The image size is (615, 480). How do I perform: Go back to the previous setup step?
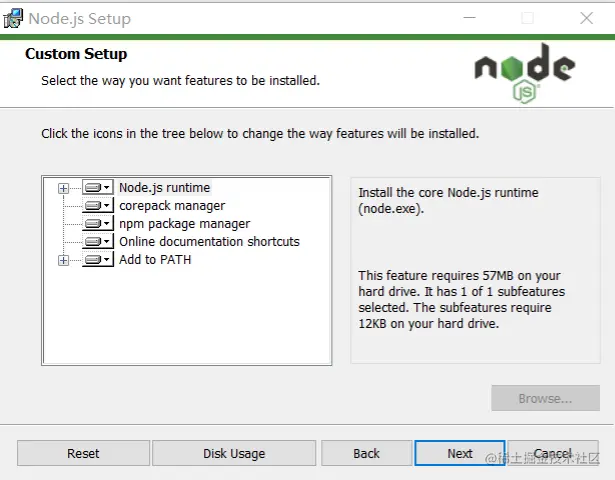367,453
